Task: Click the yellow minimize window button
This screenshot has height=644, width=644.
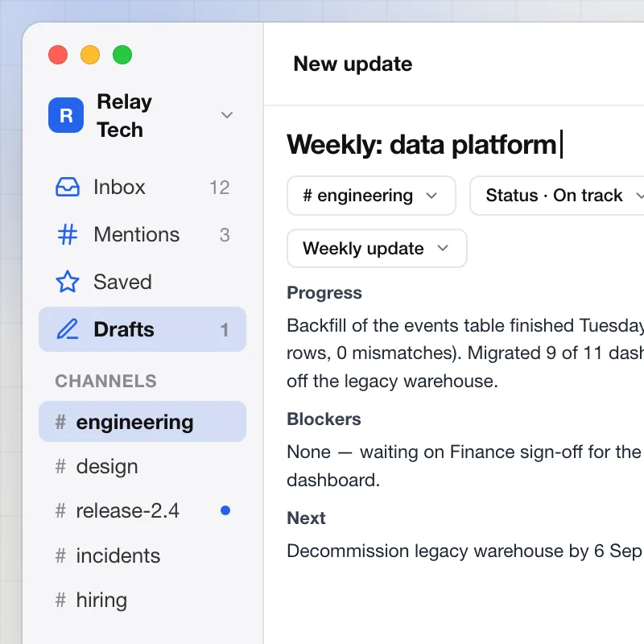Action: coord(90,55)
